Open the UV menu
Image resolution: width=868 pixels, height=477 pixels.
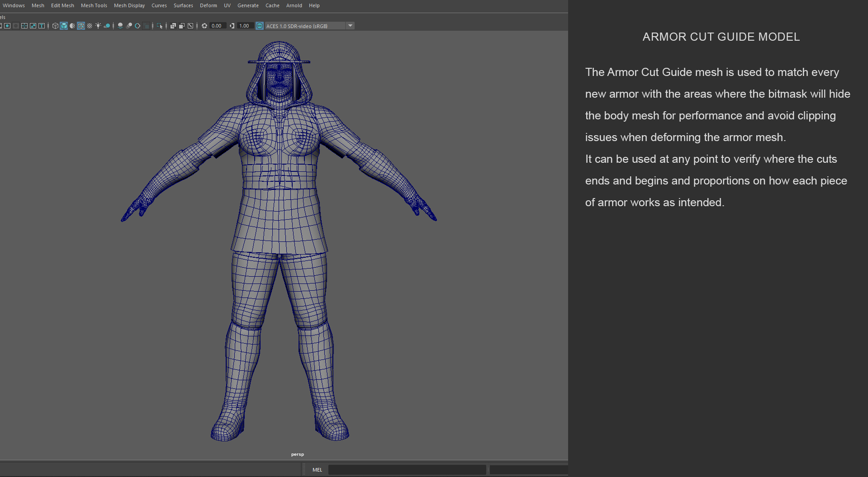[x=227, y=5]
